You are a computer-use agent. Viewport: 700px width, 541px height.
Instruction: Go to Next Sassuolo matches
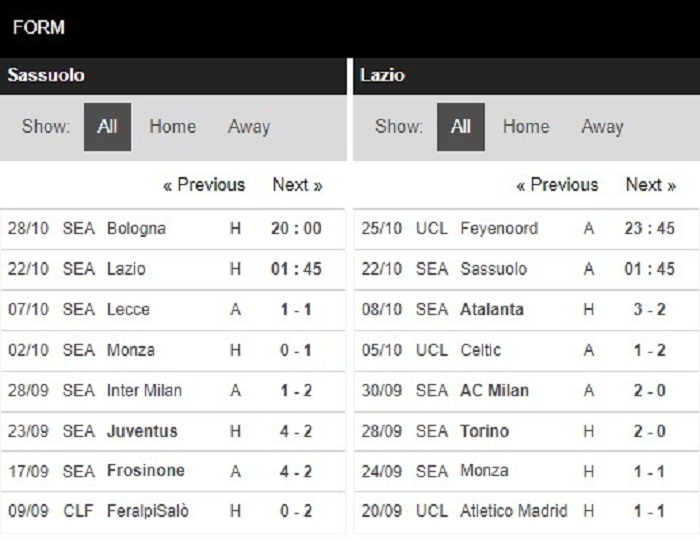pos(297,185)
